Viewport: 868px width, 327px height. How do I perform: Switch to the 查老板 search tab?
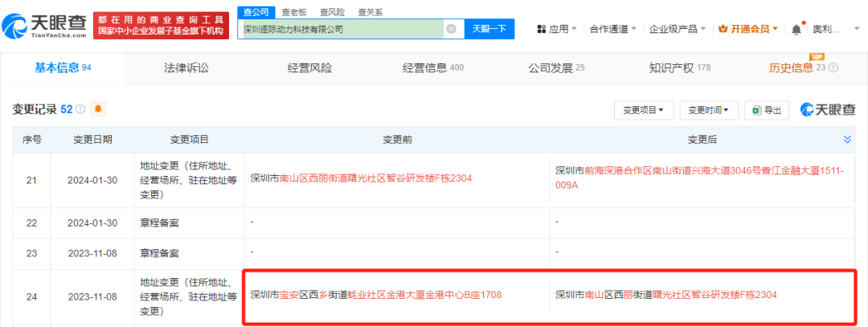click(294, 11)
